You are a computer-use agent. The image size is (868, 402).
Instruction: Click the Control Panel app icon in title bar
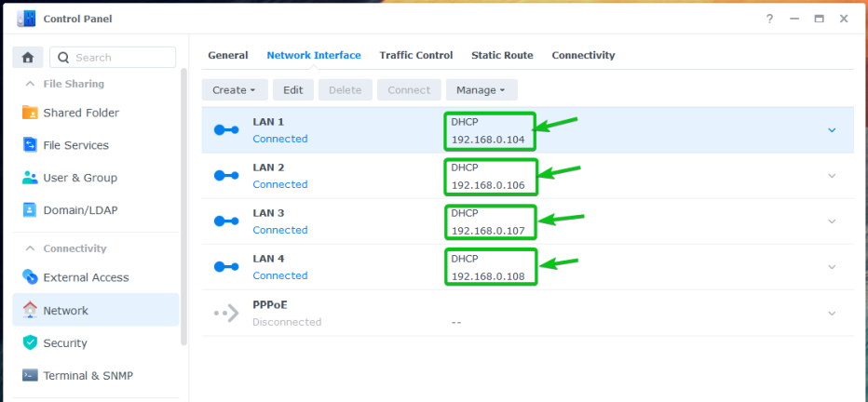[26, 19]
